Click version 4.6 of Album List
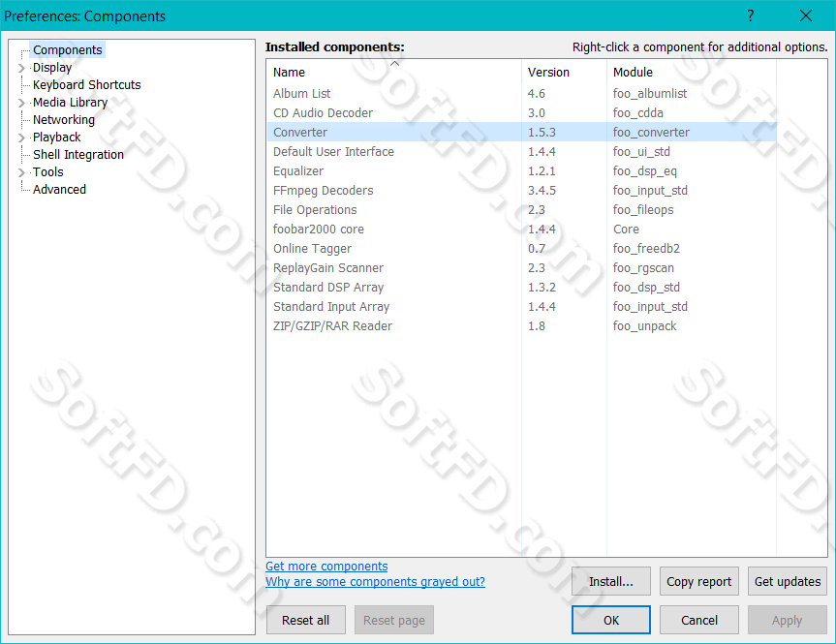Viewport: 836px width, 644px height. [537, 93]
